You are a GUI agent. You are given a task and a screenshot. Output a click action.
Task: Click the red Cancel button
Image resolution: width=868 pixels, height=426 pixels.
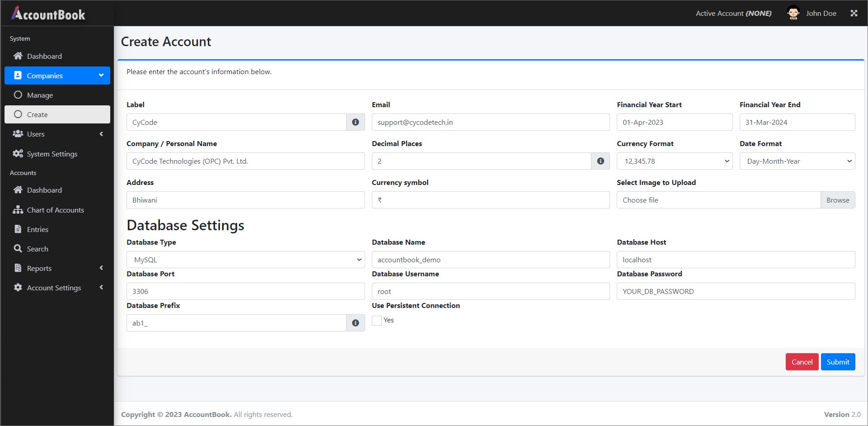point(802,362)
